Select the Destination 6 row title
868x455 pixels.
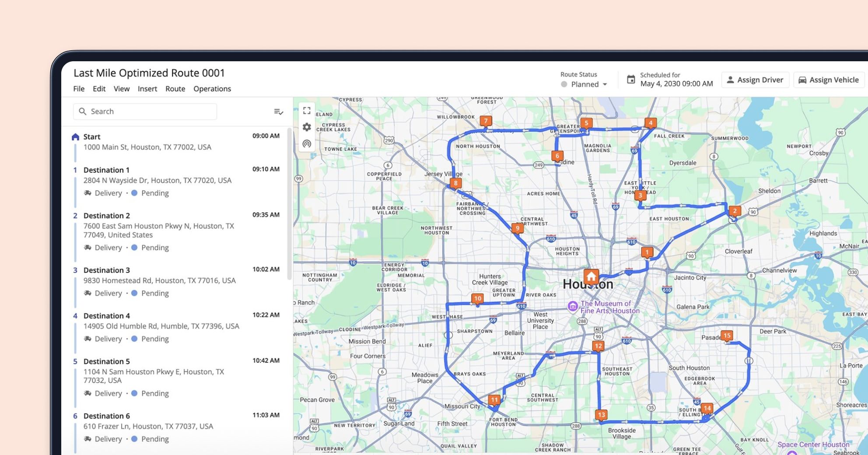(x=106, y=416)
